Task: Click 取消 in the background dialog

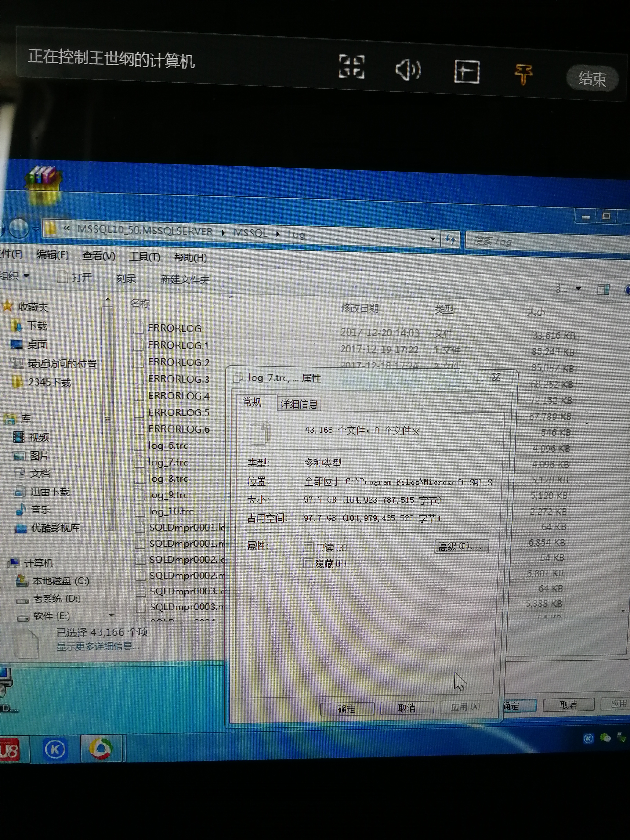Action: point(568,705)
